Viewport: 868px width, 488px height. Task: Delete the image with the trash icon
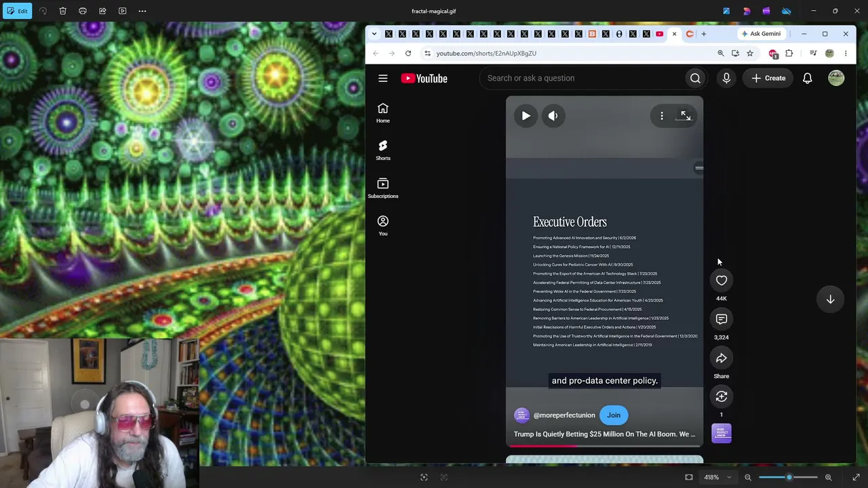point(62,11)
